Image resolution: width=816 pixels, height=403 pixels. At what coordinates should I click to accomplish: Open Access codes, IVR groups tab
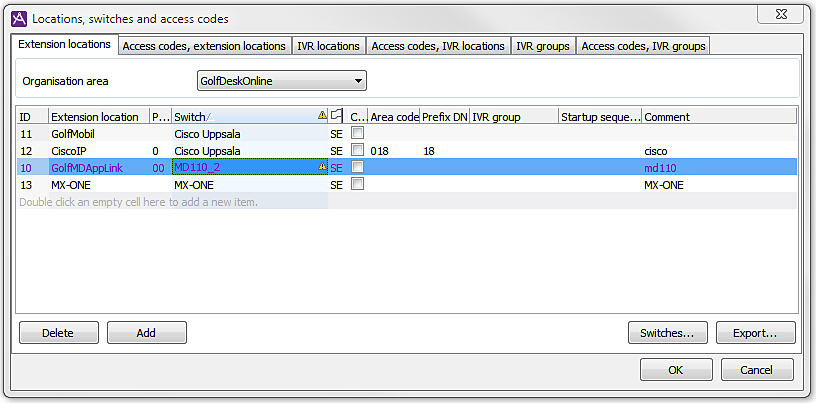pyautogui.click(x=643, y=46)
